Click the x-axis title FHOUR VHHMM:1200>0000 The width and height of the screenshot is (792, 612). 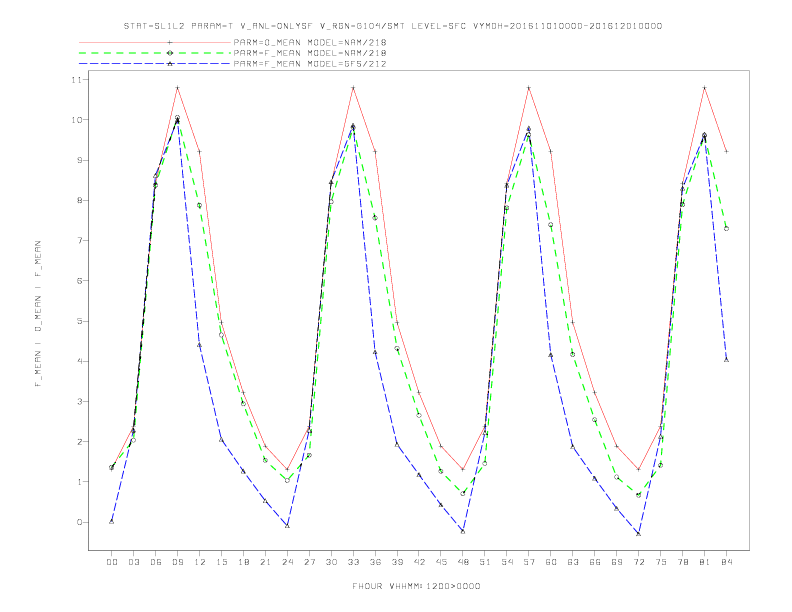[416, 586]
